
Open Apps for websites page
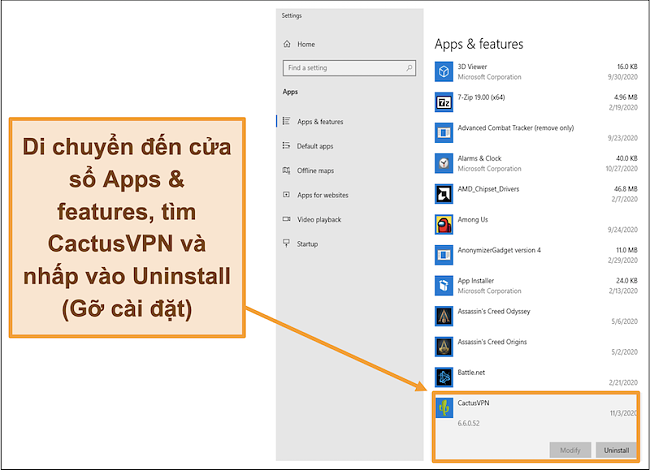[x=323, y=195]
